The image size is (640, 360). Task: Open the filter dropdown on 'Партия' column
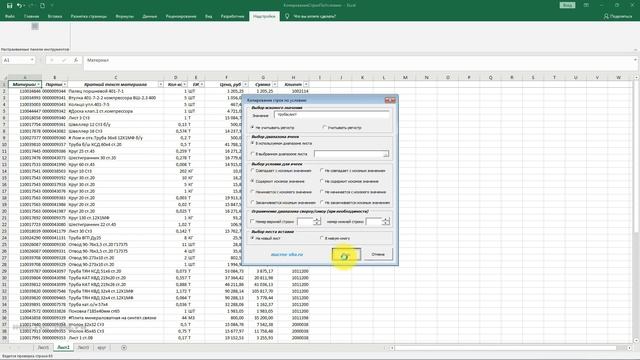point(65,84)
